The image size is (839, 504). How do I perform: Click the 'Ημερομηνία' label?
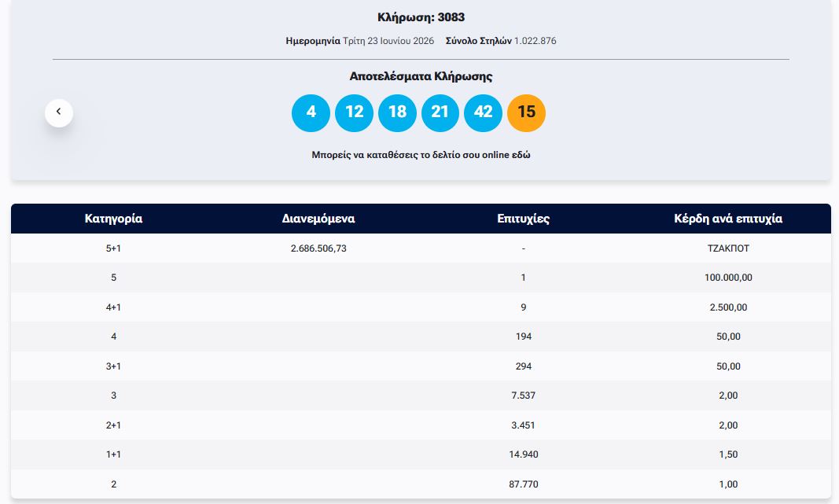click(x=313, y=41)
